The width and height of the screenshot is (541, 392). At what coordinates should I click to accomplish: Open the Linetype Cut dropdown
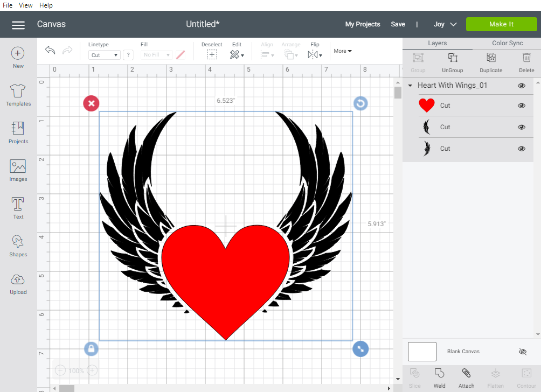click(104, 55)
